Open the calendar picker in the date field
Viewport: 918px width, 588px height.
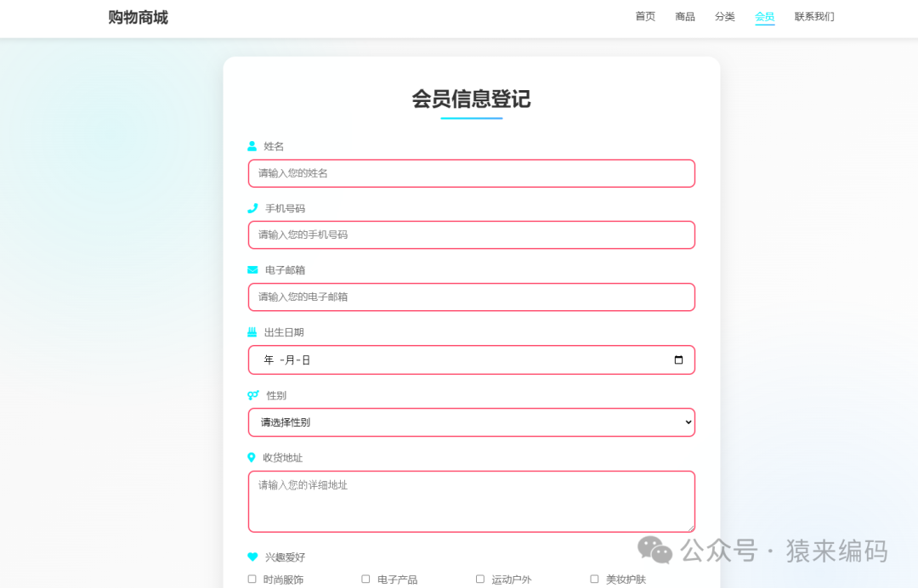tap(678, 359)
